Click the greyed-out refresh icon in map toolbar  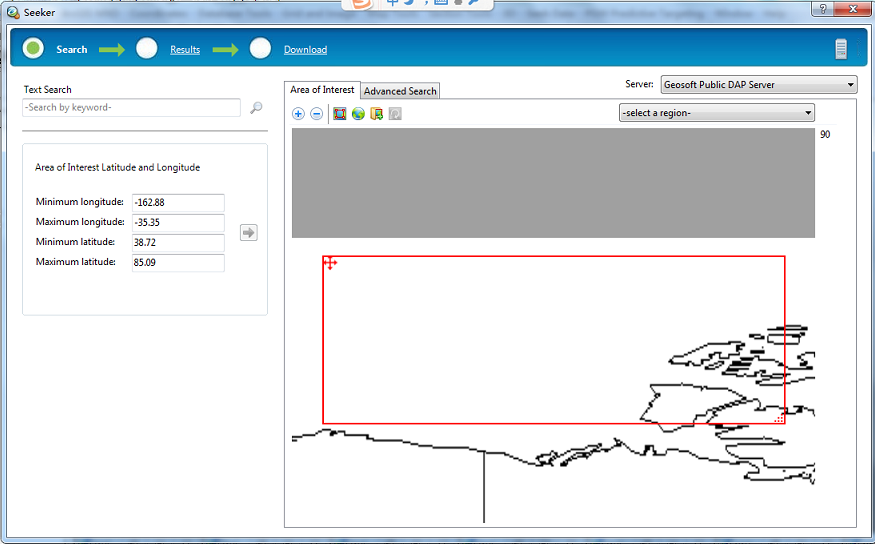(395, 114)
